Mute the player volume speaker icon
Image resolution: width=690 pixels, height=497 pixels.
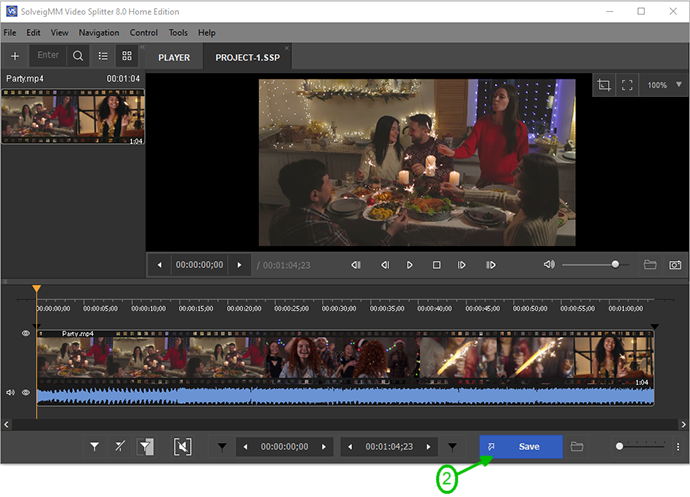pos(549,265)
